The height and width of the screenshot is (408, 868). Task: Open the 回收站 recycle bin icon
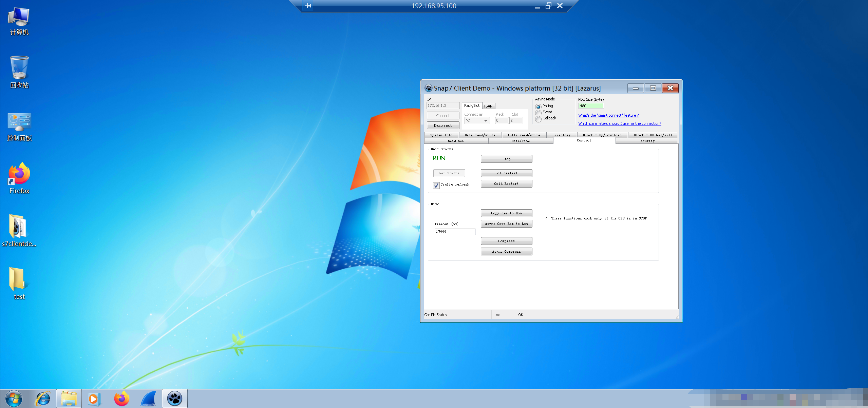click(19, 72)
